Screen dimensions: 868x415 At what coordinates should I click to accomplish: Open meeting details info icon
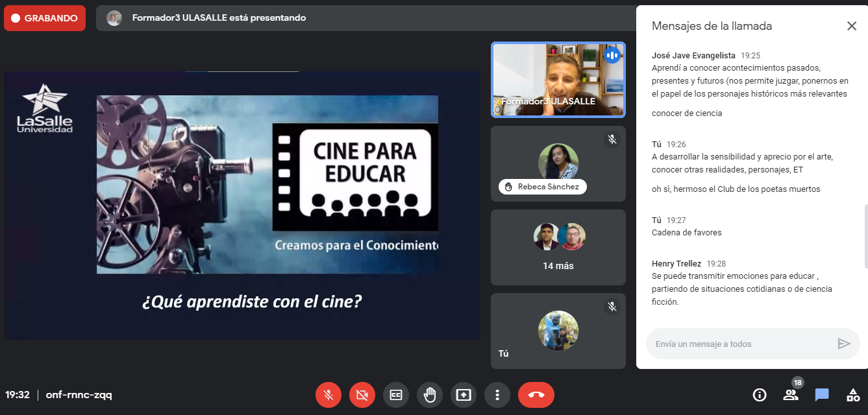pyautogui.click(x=759, y=394)
